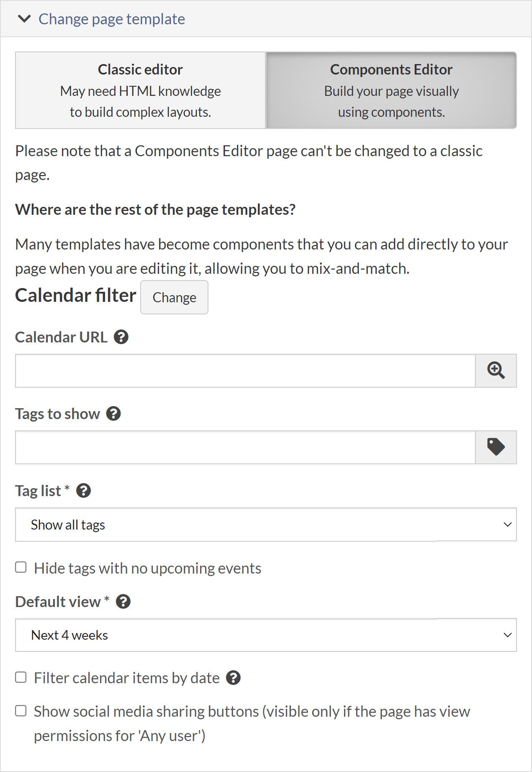Open the Default view dropdown showing 'Next 4 weeks'
This screenshot has width=532, height=772.
click(x=266, y=635)
